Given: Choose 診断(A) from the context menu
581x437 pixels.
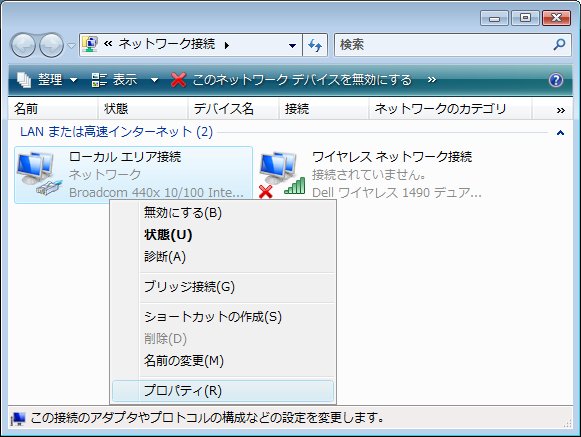Looking at the screenshot, I should [223, 256].
